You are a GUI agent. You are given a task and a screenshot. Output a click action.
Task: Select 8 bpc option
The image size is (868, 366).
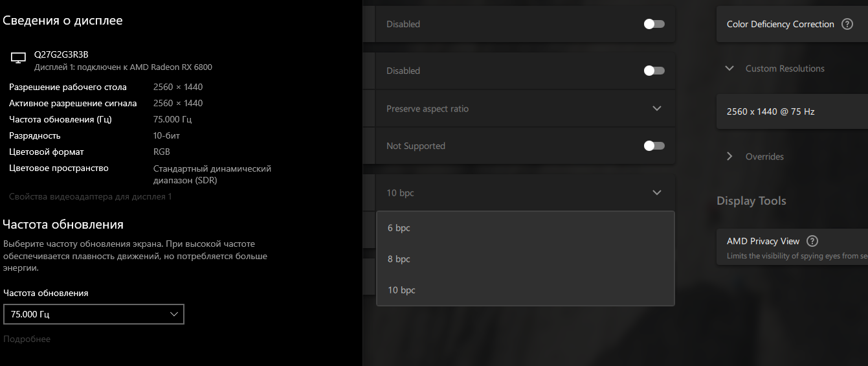(399, 259)
